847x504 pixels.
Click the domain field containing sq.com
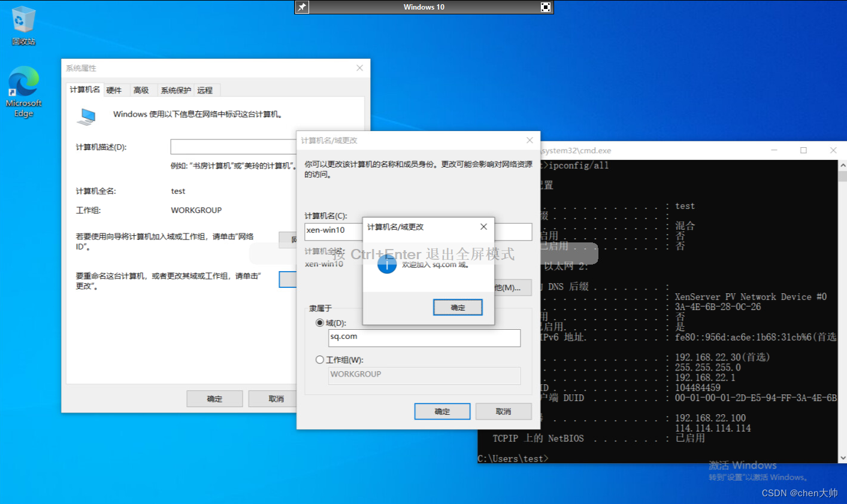[424, 338]
